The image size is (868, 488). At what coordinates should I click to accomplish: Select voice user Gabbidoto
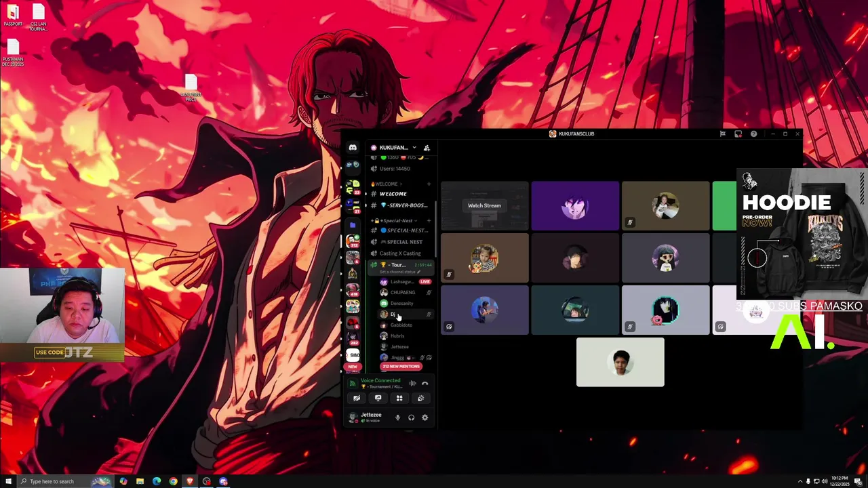pos(406,325)
